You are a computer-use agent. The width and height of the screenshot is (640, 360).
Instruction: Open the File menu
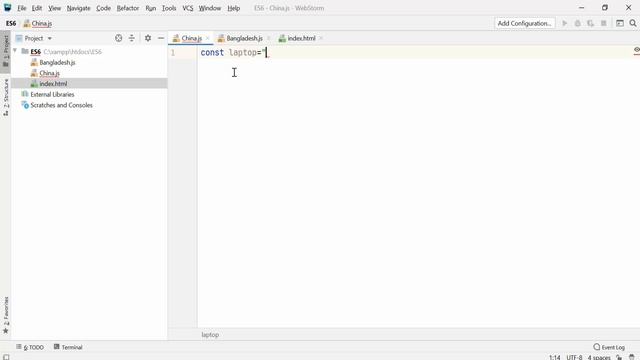tap(22, 8)
